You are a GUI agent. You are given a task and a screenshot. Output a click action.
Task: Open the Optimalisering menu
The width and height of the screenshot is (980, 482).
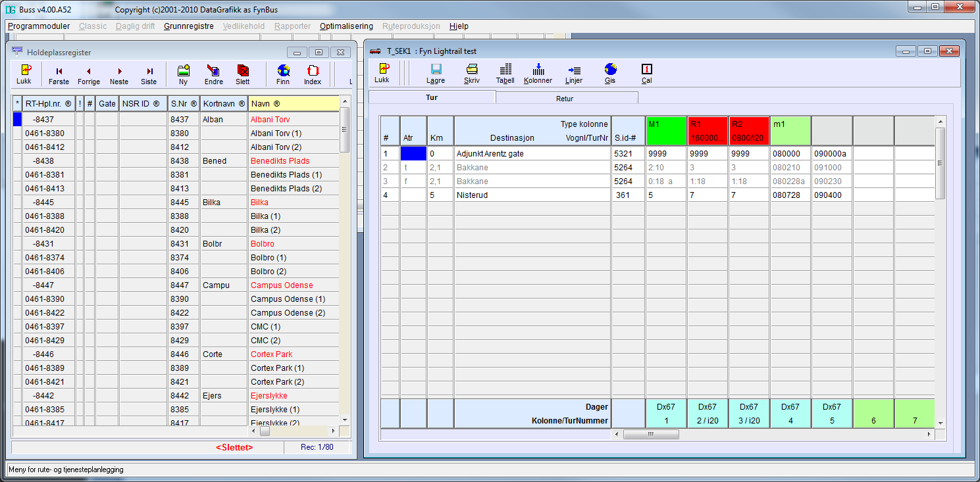[346, 26]
